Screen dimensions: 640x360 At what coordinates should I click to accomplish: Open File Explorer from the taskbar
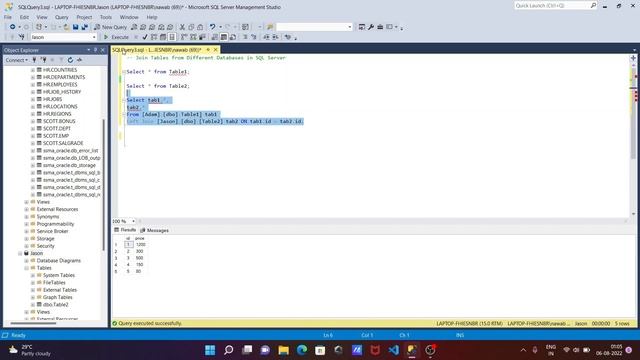pyautogui.click(x=283, y=350)
